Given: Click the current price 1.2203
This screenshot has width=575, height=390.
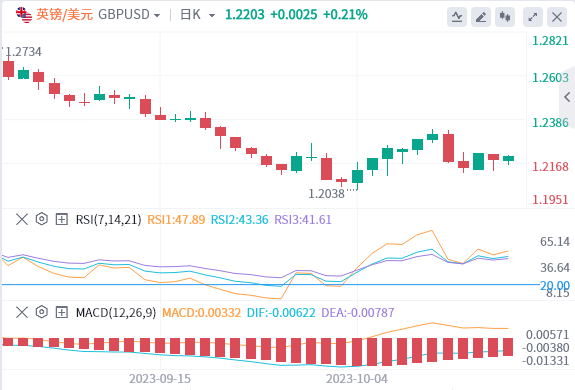Looking at the screenshot, I should (x=245, y=15).
